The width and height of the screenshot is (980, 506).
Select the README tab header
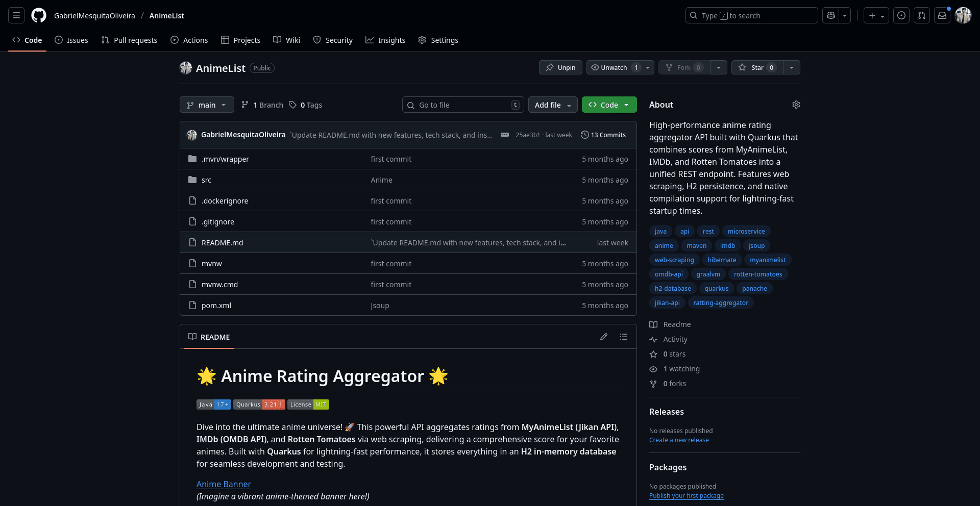click(x=209, y=337)
